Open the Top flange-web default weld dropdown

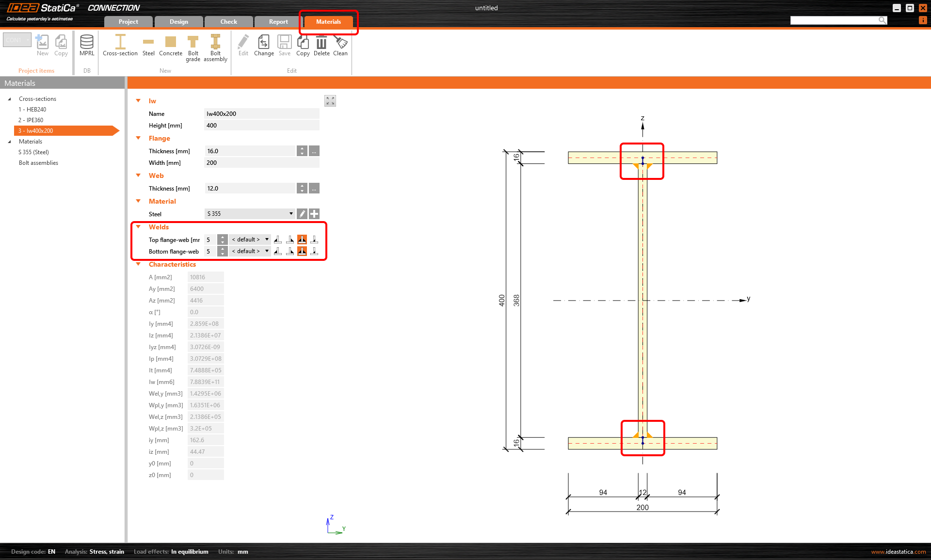click(x=249, y=239)
